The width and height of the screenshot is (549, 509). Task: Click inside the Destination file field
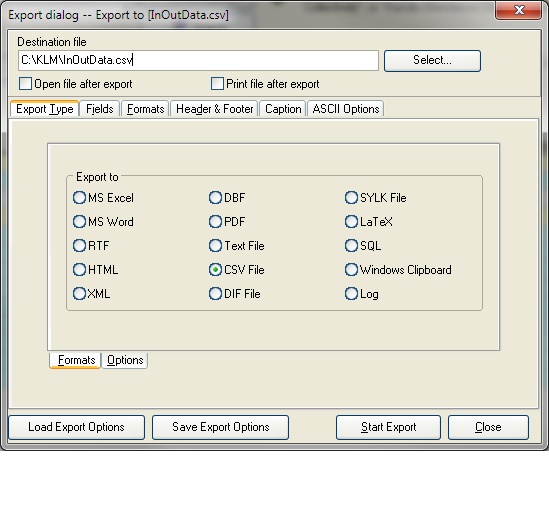[198, 60]
